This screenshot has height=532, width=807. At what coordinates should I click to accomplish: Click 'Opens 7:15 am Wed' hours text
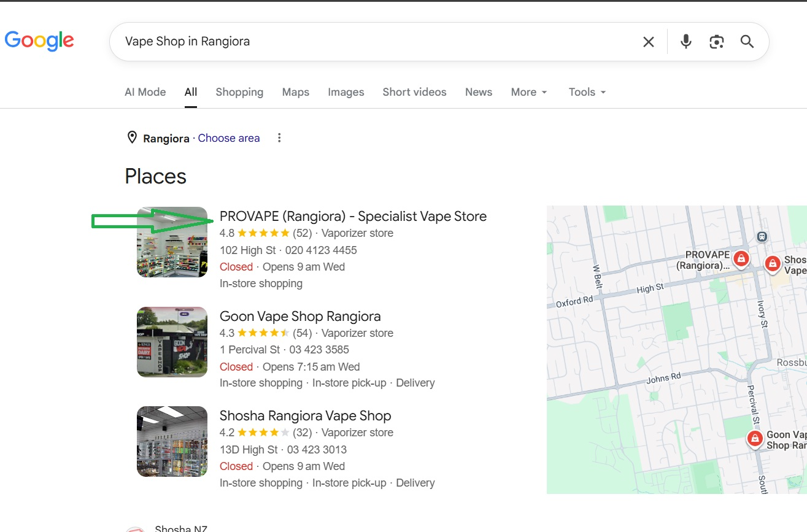click(x=311, y=367)
